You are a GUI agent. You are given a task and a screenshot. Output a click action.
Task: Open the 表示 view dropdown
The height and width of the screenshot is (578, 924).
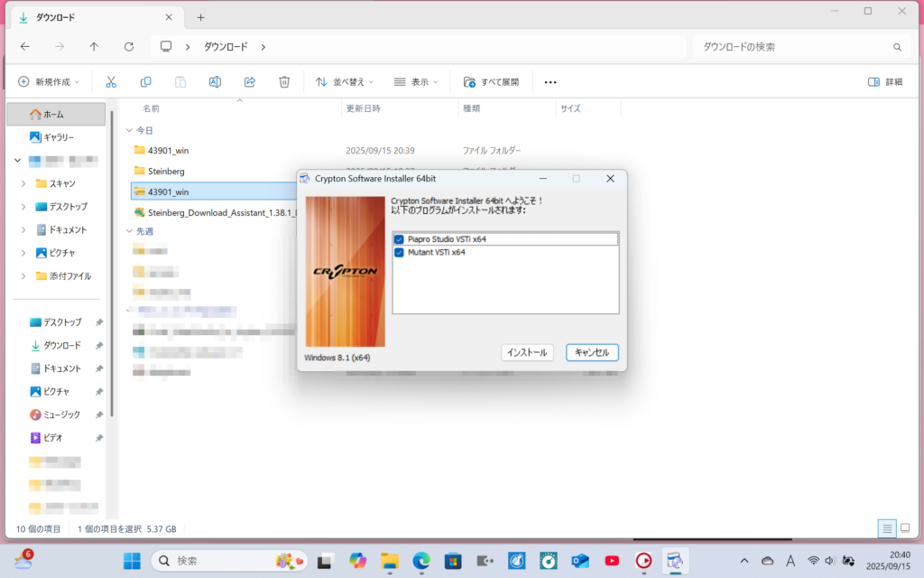(x=416, y=81)
